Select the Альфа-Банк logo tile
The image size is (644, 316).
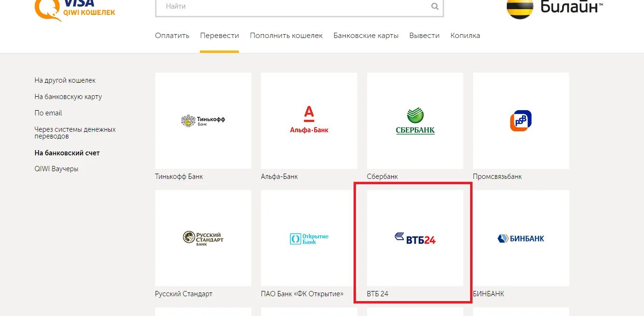pyautogui.click(x=309, y=121)
